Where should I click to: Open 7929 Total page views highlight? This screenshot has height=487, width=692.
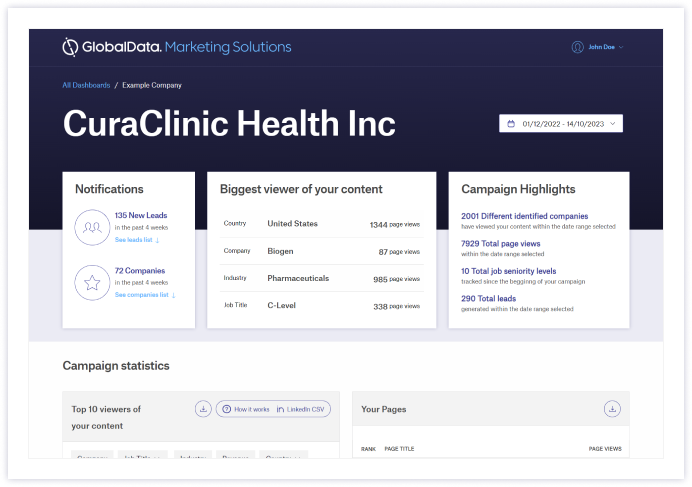[x=500, y=244]
